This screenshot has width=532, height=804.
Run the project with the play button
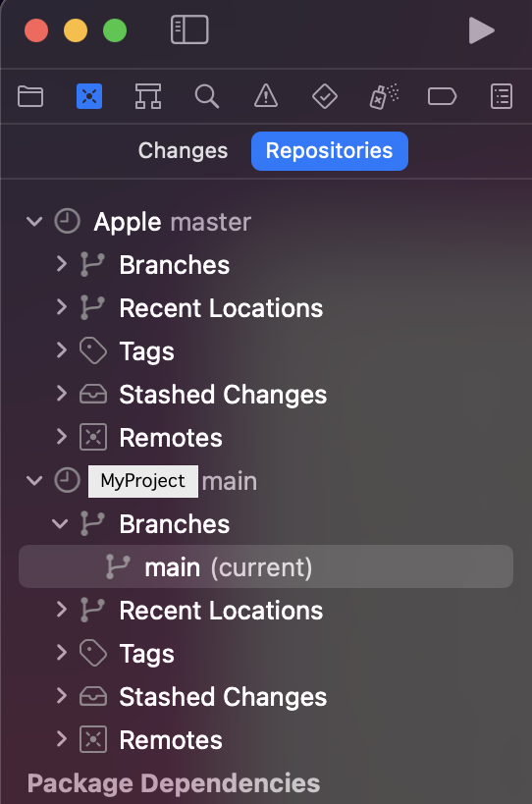[481, 30]
